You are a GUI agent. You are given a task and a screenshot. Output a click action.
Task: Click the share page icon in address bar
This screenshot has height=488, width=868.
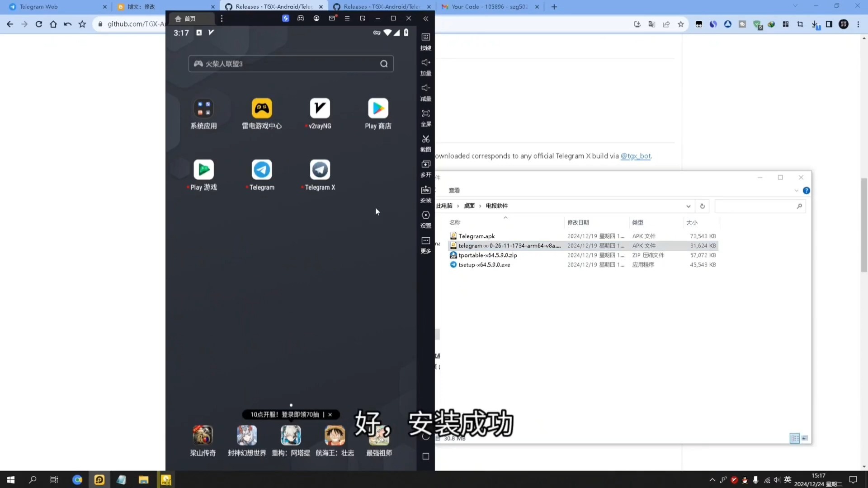coord(666,24)
